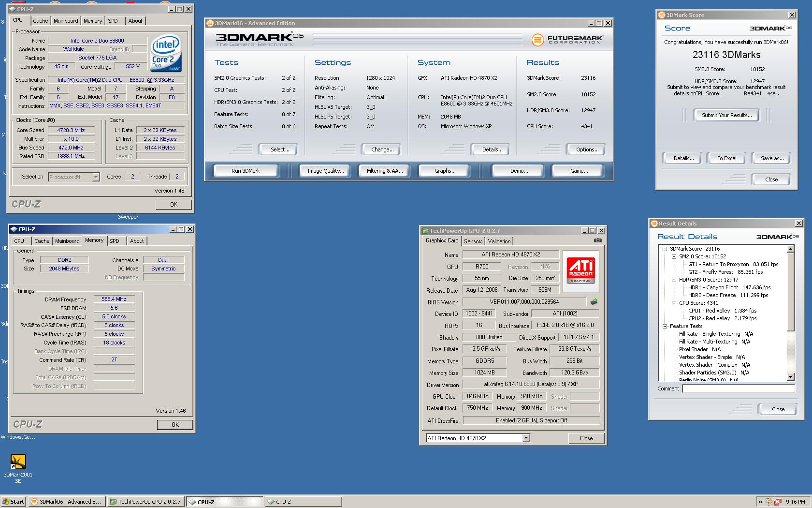The image size is (812, 508).
Task: Click Save as in the 3DMark Score window
Action: coord(772,158)
